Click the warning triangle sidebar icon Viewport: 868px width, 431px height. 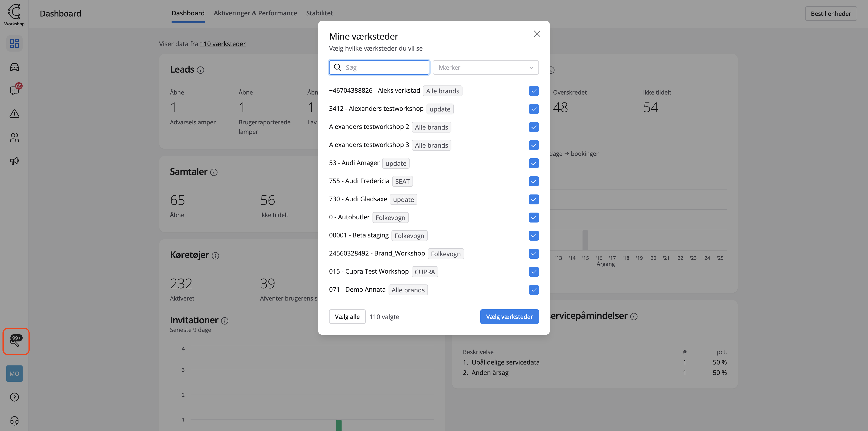(x=14, y=114)
